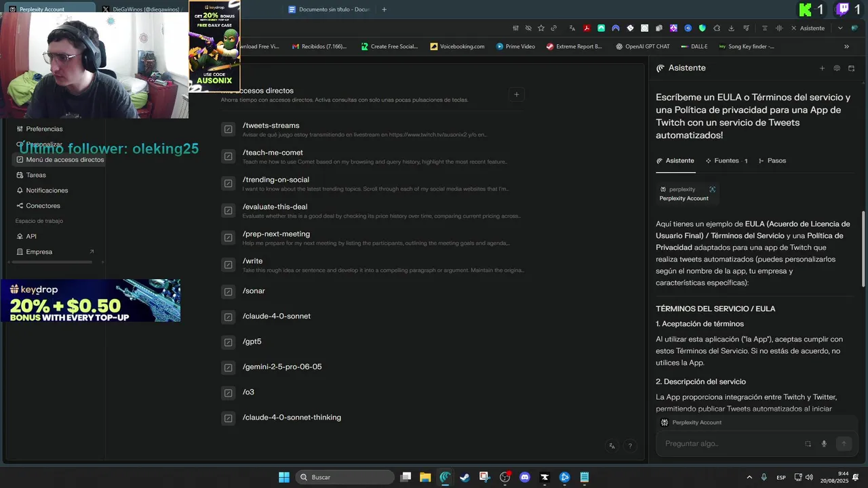Open File Explorer from the taskbar

pyautogui.click(x=425, y=477)
